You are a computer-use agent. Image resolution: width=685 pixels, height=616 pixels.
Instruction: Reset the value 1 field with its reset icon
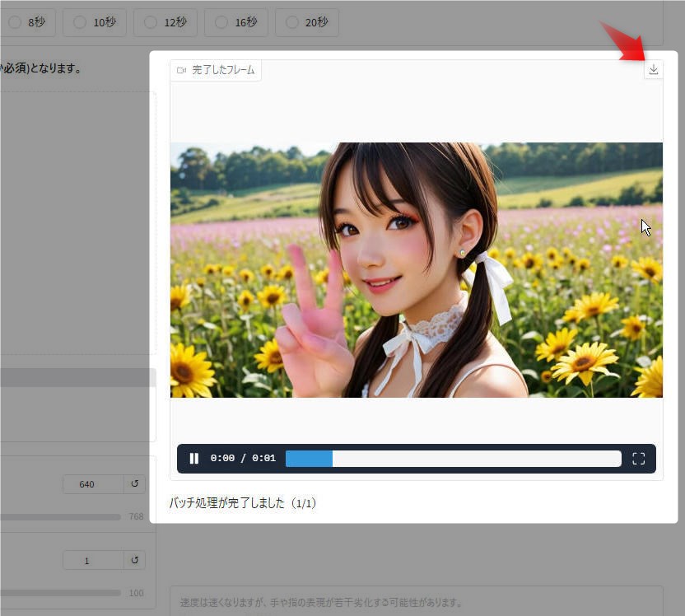pyautogui.click(x=134, y=561)
